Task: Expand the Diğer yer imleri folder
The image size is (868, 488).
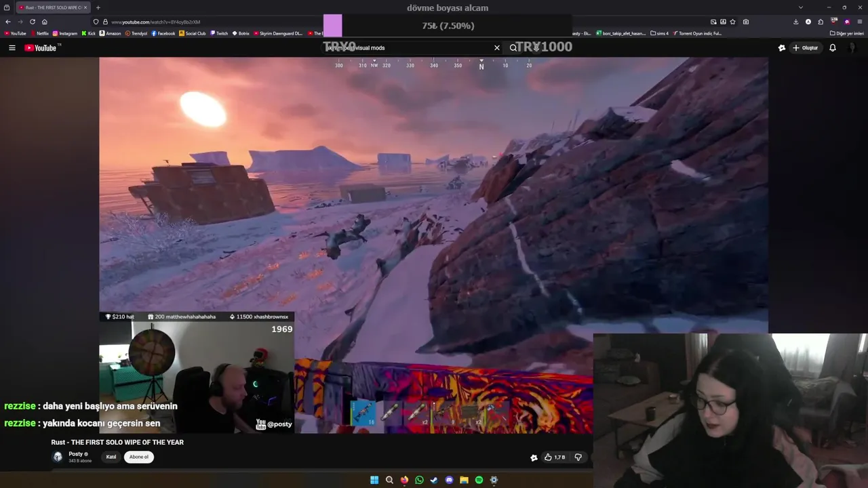Action: [846, 33]
